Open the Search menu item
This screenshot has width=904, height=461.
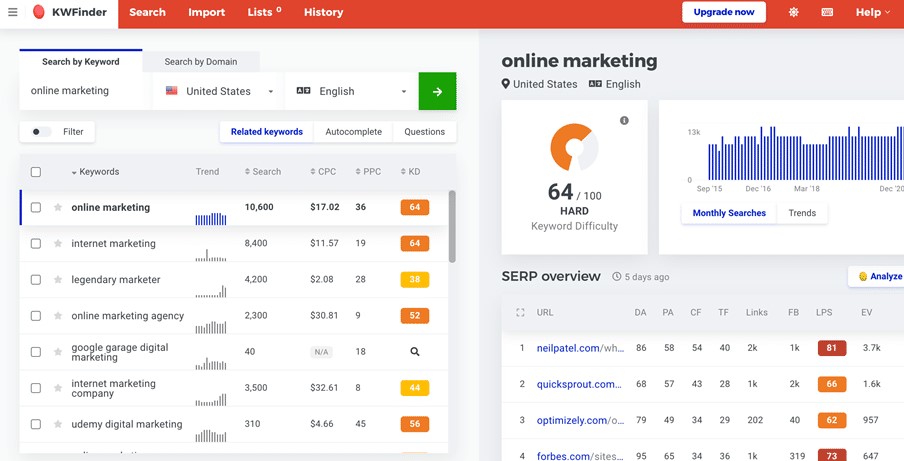[x=147, y=12]
